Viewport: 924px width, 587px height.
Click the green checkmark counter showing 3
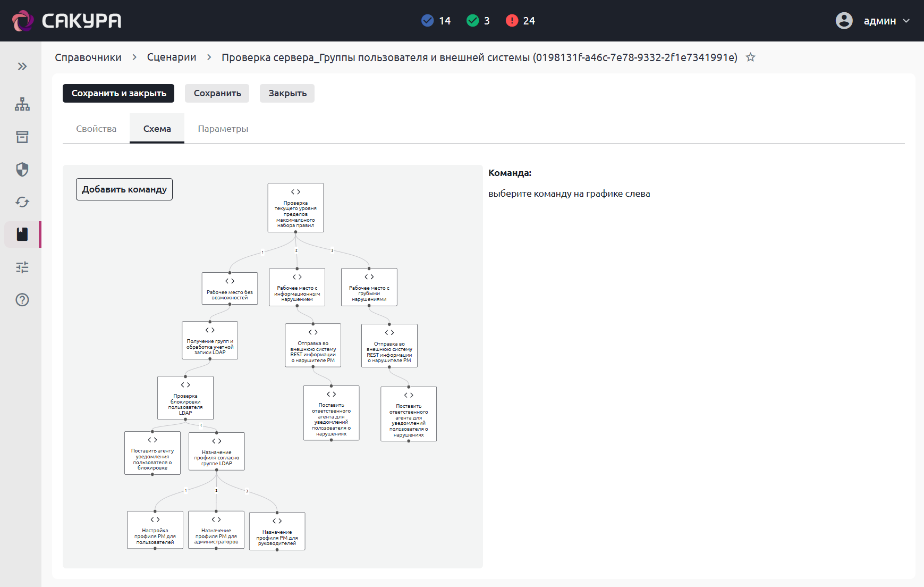coord(478,21)
